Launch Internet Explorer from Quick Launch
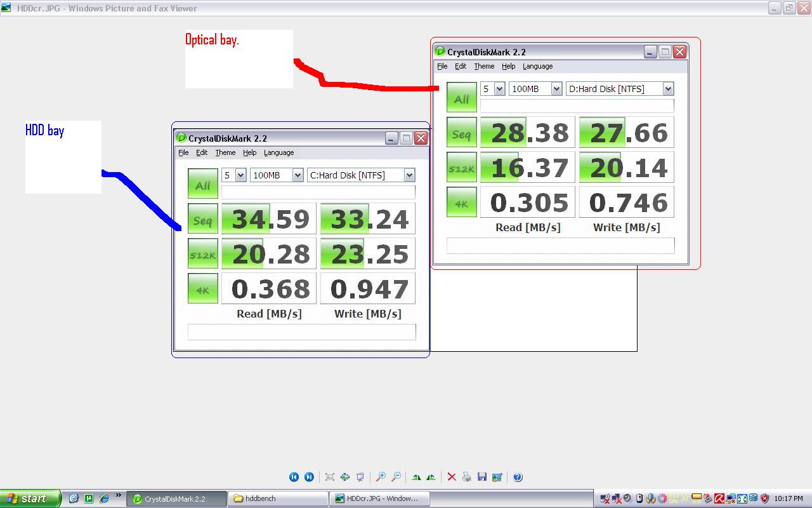Screen dimensions: 812x508 pyautogui.click(x=104, y=498)
